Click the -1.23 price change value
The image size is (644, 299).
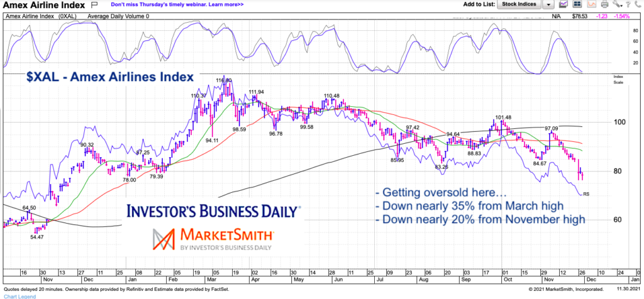click(602, 16)
